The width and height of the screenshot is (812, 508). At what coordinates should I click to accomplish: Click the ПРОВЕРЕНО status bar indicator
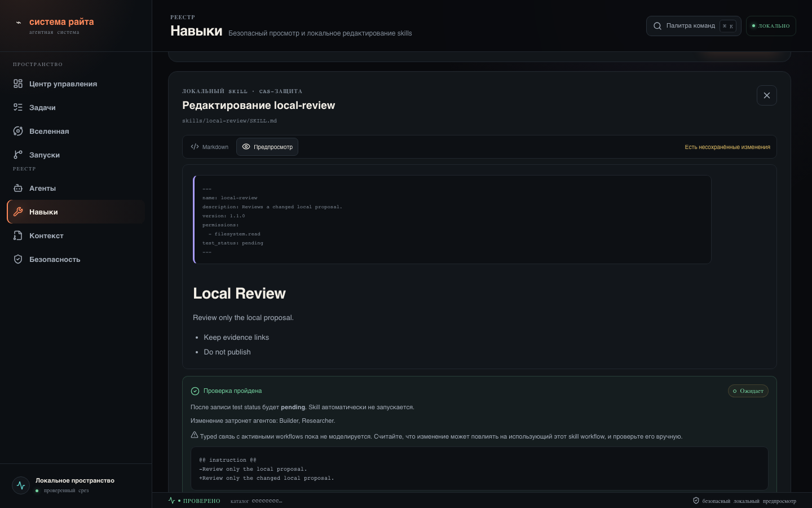tap(195, 501)
